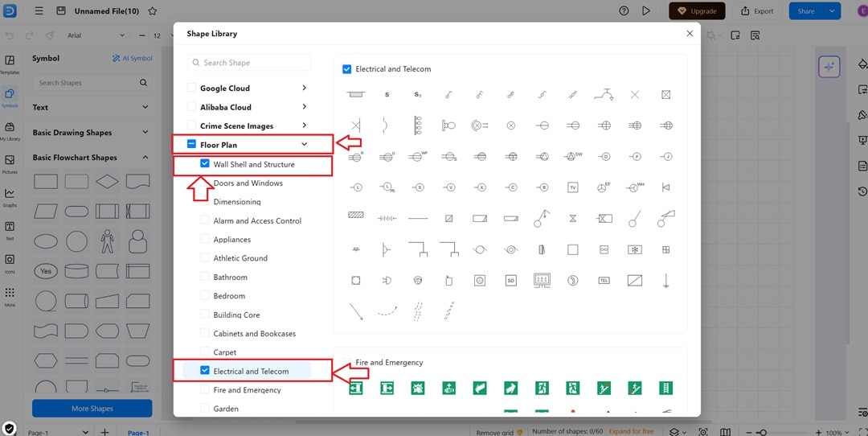Click the Search Shapes field in Symbol panel

(92, 83)
